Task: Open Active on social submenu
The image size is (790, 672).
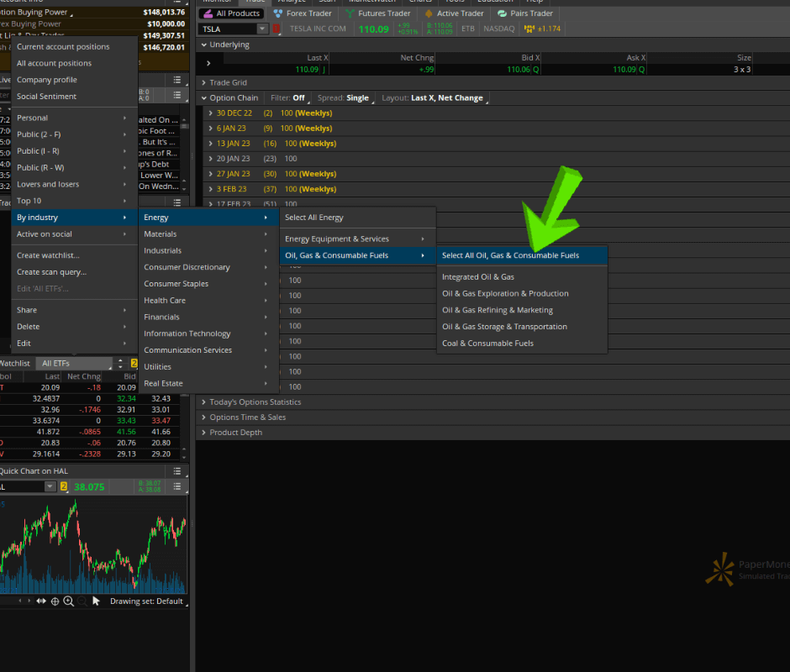Action: (x=75, y=234)
